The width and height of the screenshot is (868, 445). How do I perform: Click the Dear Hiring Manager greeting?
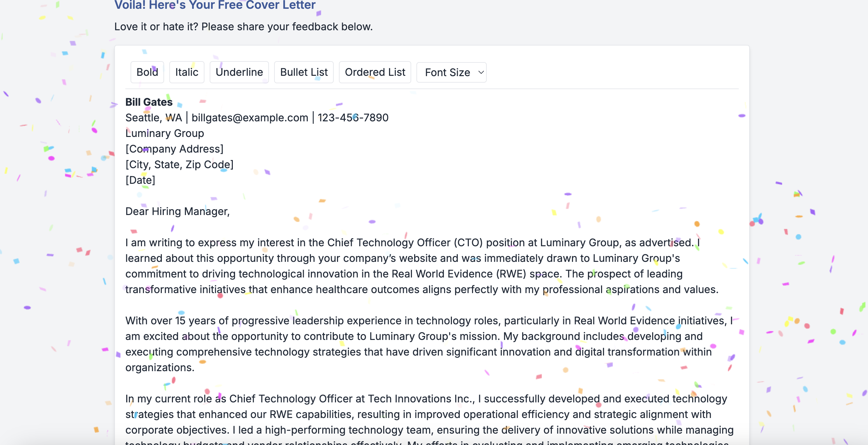coord(177,211)
